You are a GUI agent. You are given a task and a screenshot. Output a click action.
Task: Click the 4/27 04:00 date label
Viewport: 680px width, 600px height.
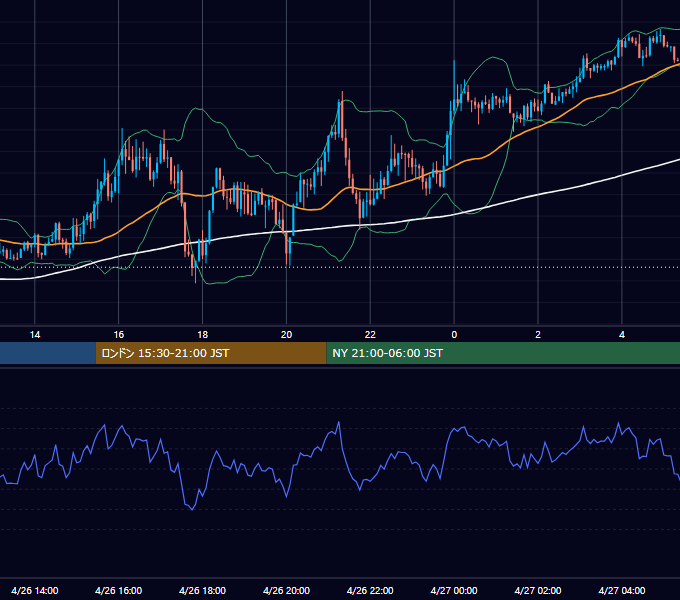(x=622, y=590)
